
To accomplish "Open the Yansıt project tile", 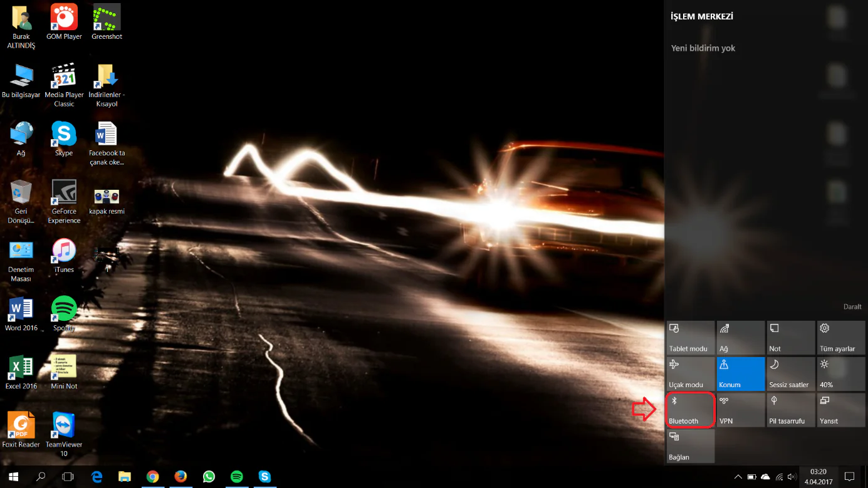I will 841,410.
